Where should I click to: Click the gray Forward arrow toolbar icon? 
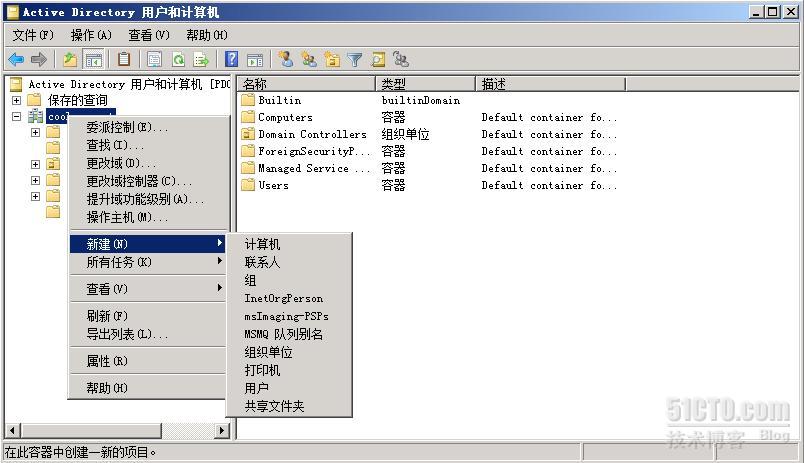(x=39, y=59)
